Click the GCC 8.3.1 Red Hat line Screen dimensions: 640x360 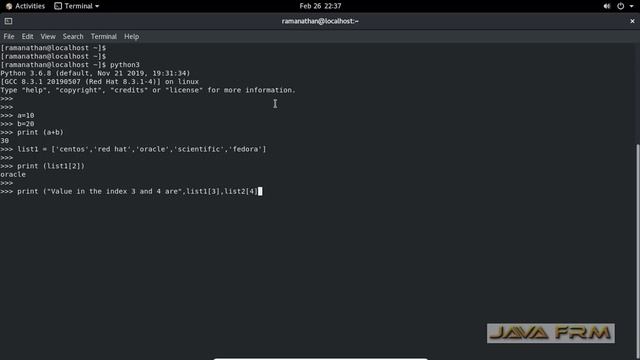100,82
